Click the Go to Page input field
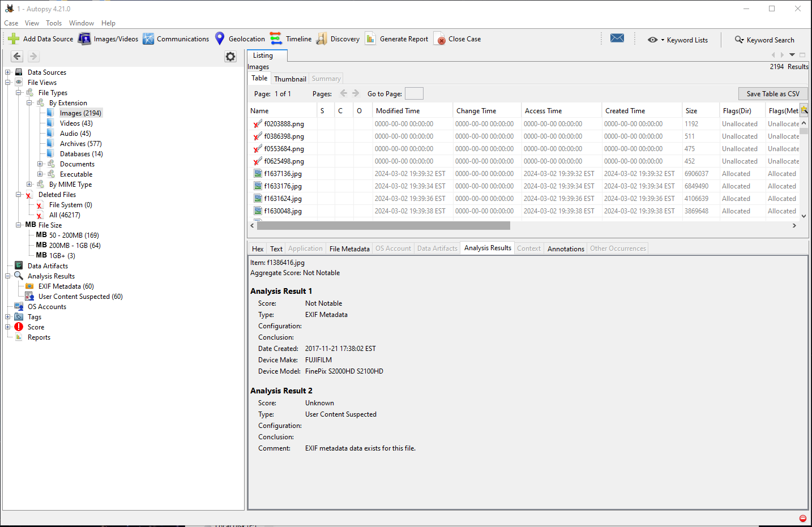This screenshot has height=527, width=812. click(414, 93)
